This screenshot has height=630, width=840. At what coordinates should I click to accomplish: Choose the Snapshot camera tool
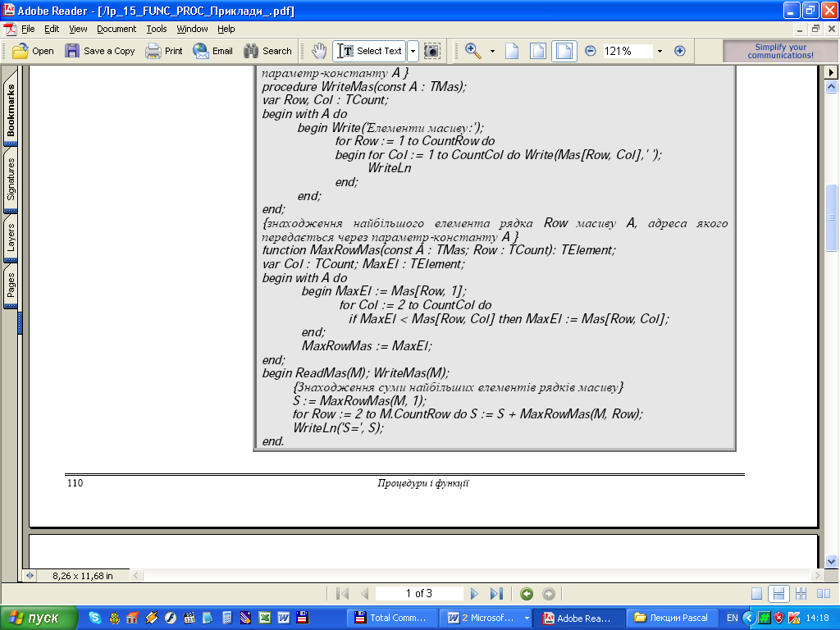pyautogui.click(x=431, y=51)
